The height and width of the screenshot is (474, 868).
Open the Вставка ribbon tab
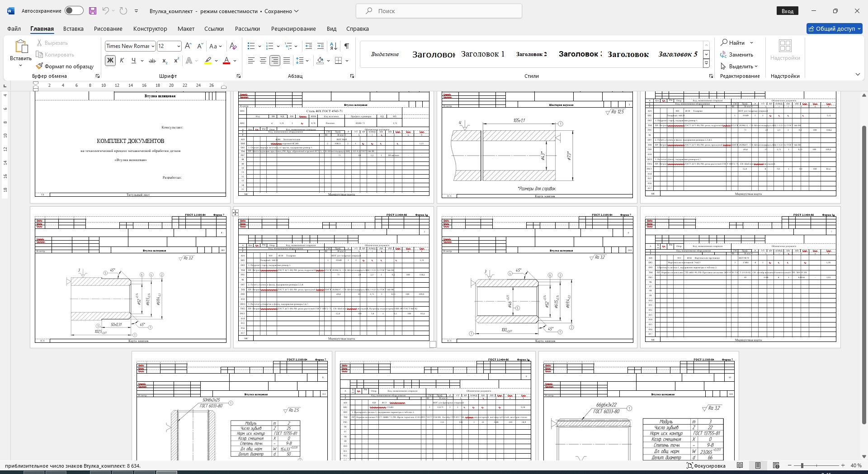click(73, 28)
